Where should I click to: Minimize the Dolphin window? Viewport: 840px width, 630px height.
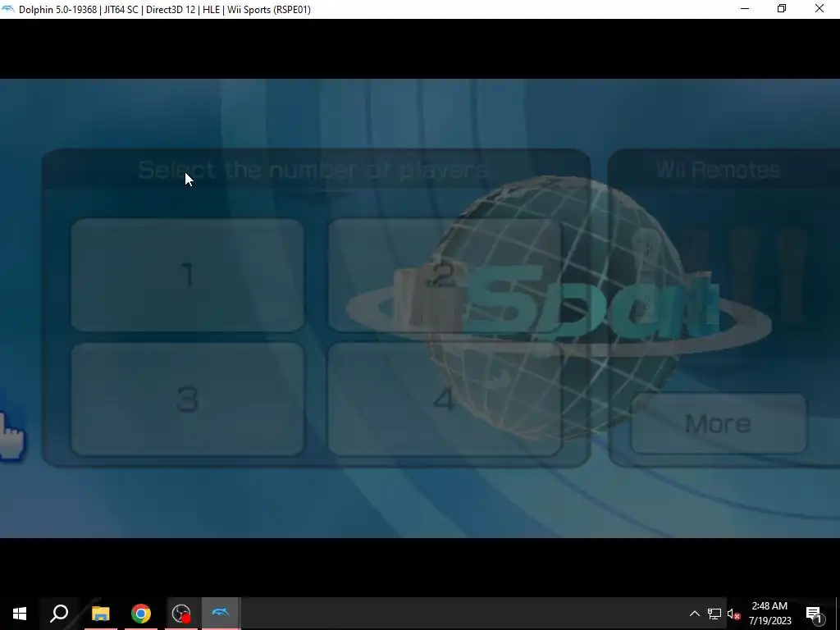(x=745, y=9)
